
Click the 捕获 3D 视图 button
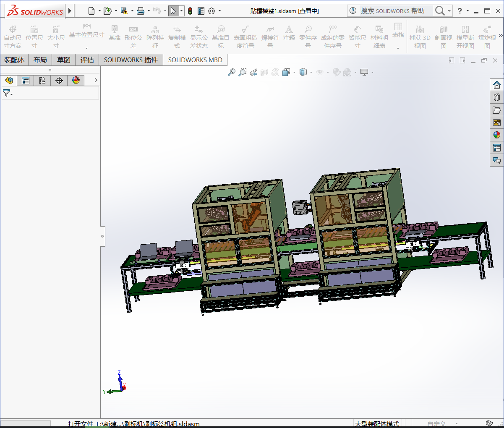tap(420, 37)
